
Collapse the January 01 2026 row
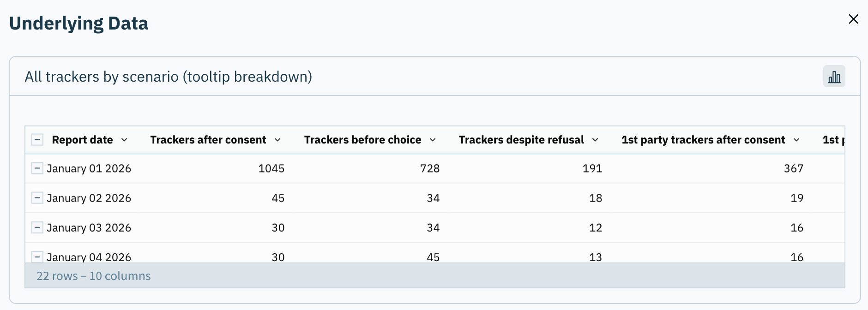pos(37,168)
